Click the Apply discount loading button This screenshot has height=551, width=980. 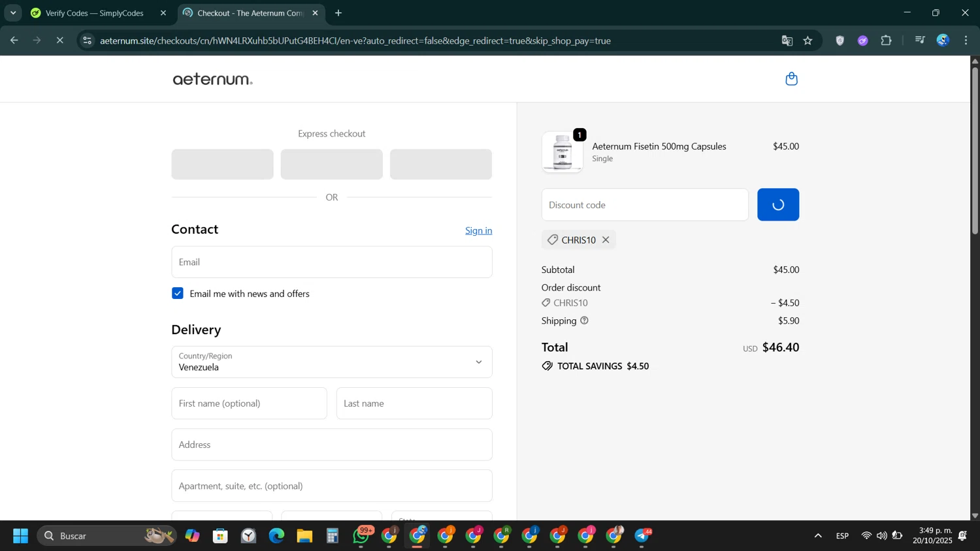click(778, 204)
